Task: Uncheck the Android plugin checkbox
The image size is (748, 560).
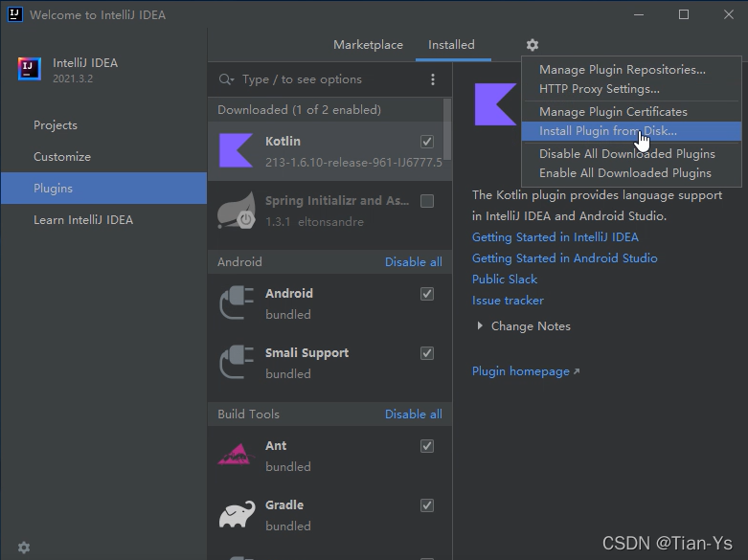Action: click(427, 294)
